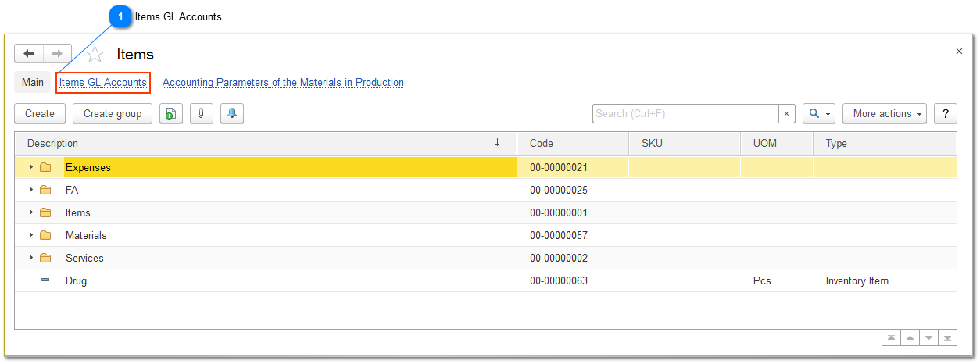This screenshot has width=980, height=364.
Task: Click the reminder bell icon
Action: coord(231,114)
